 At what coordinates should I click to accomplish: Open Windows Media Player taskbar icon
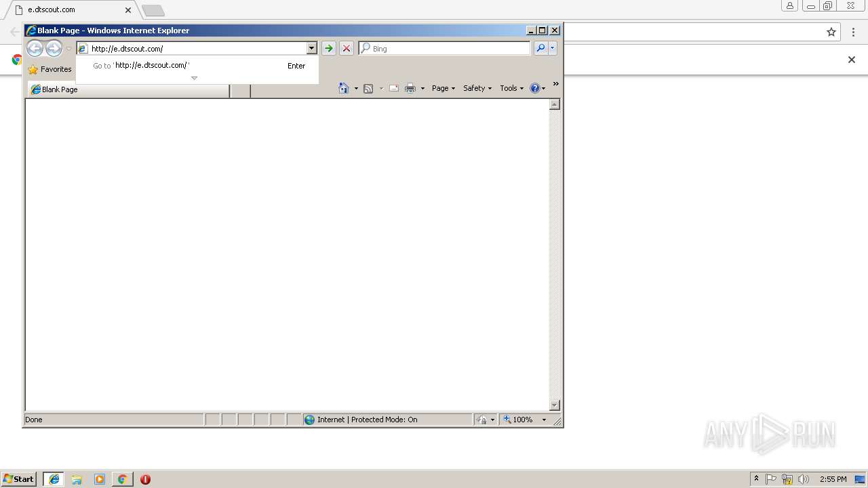(100, 479)
